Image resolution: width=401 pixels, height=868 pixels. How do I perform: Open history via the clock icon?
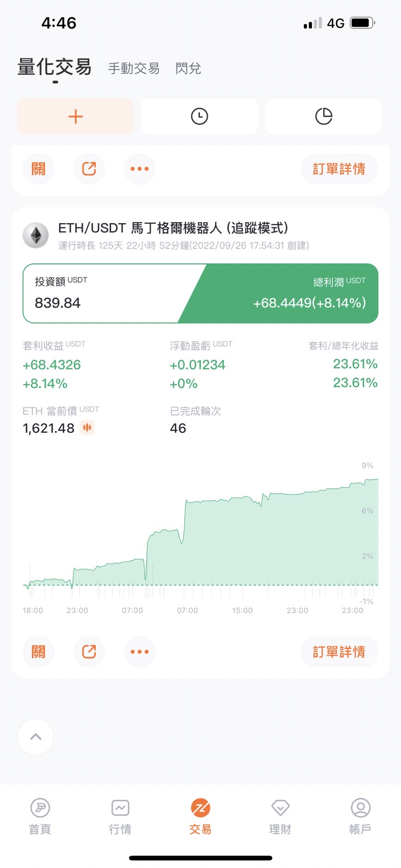coord(199,117)
